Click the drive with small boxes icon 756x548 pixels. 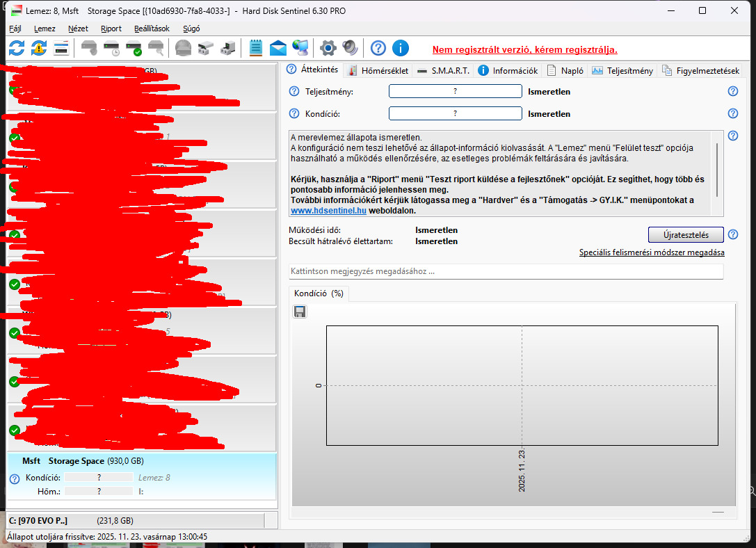pos(205,48)
